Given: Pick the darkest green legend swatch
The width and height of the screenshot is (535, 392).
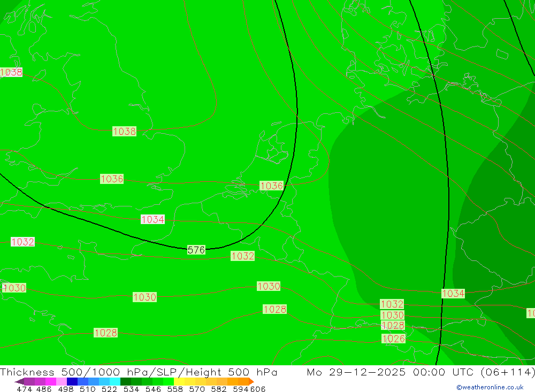Looking at the screenshot, I should 126,381.
